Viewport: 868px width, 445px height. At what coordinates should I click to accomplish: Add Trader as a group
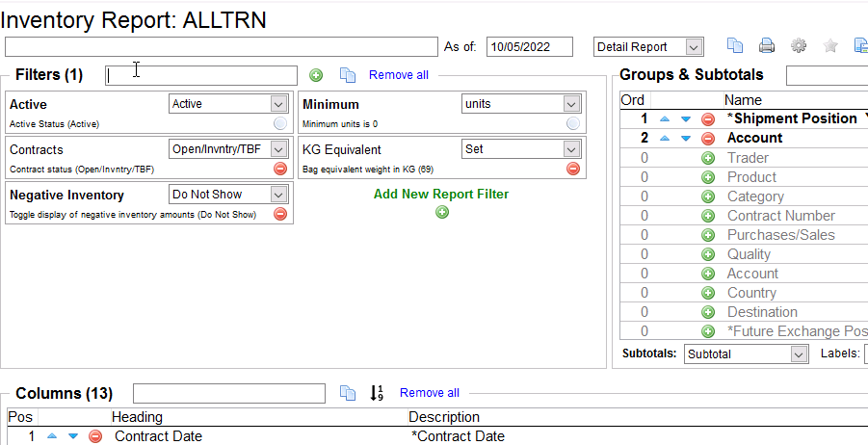click(x=707, y=158)
